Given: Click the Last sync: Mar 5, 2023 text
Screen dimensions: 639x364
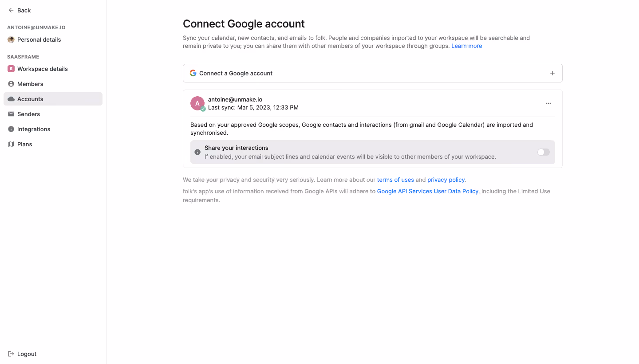Looking at the screenshot, I should click(x=253, y=107).
